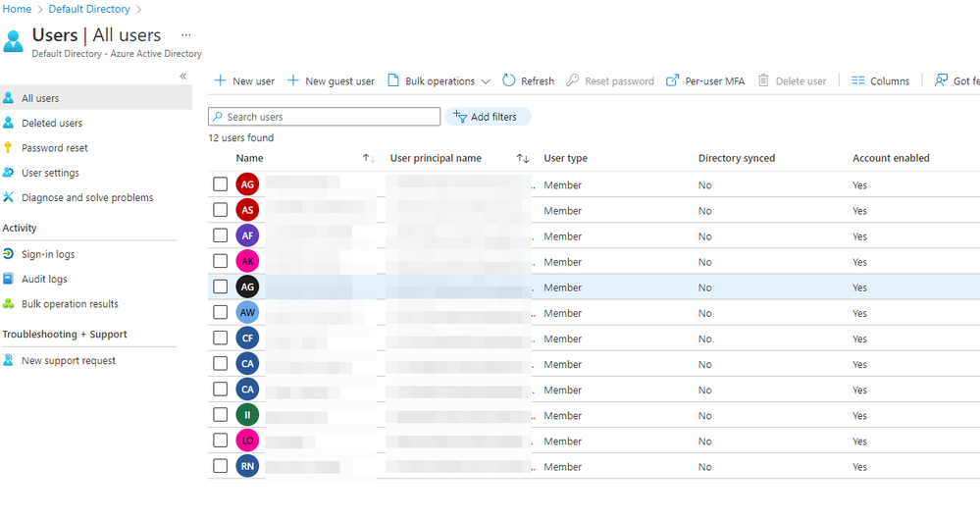Select the checkbox for the AW user
Screen dimensions: 980x521
(220, 312)
